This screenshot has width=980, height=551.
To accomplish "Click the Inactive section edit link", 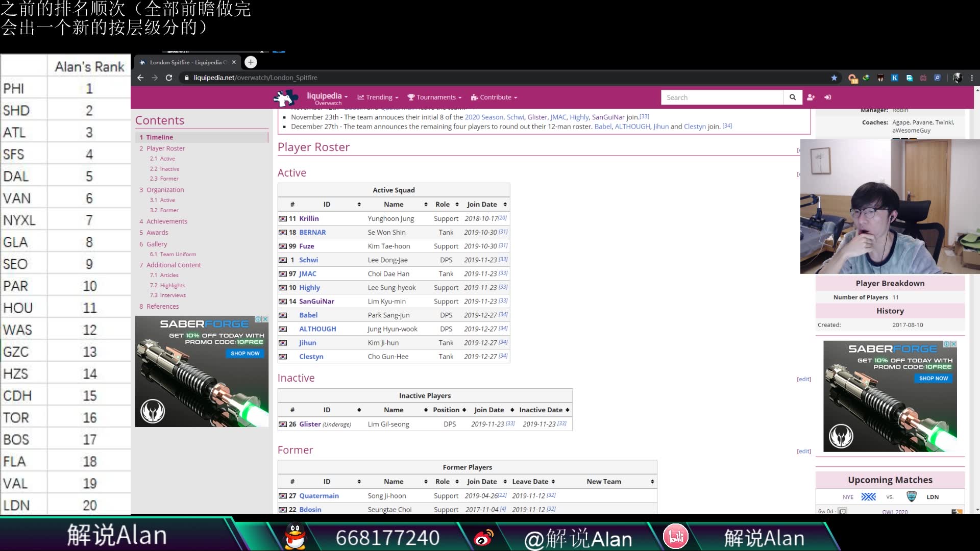I will pos(804,379).
